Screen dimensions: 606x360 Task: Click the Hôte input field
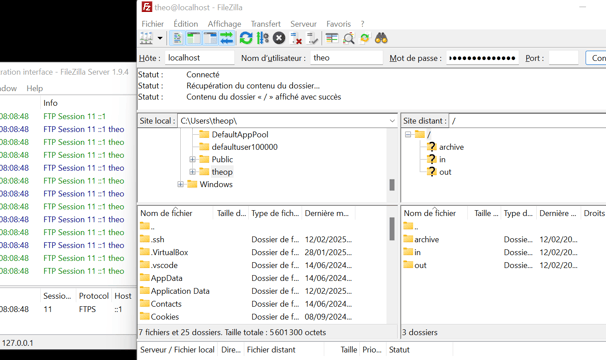pyautogui.click(x=199, y=58)
